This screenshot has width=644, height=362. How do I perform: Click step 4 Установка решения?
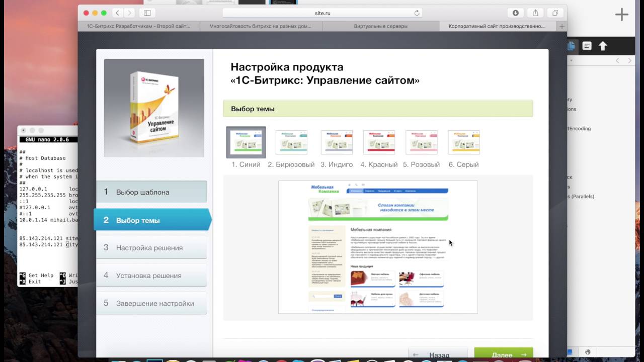[151, 275]
